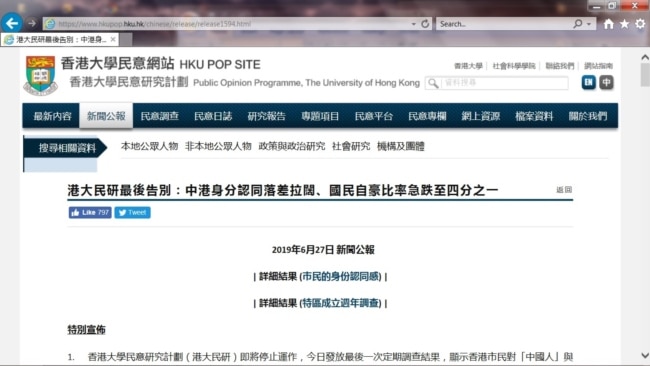The height and width of the screenshot is (366, 650).
Task: Click the 2019年6月27日 新聞公報 date heading
Action: (323, 250)
